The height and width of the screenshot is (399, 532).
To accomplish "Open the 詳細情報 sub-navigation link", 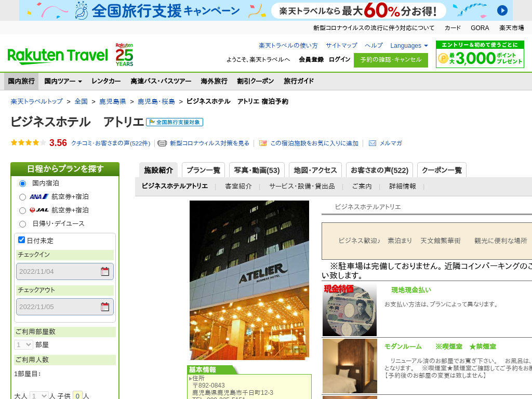I will [x=403, y=187].
